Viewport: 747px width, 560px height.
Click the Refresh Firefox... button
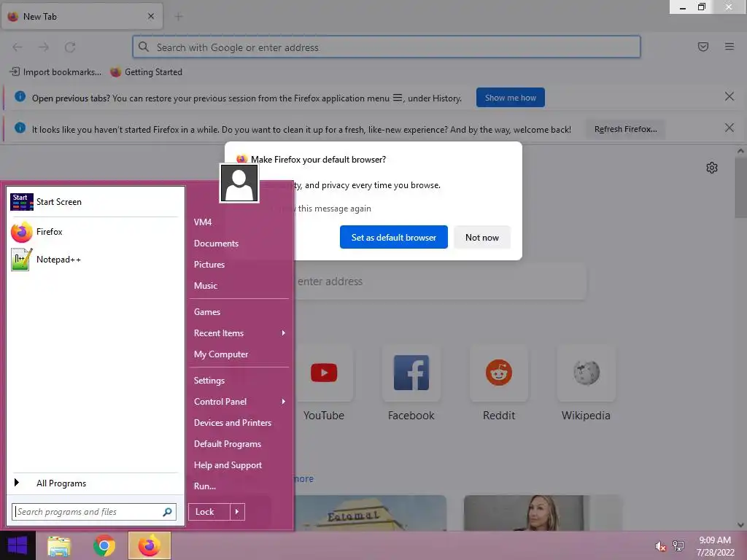[625, 129]
